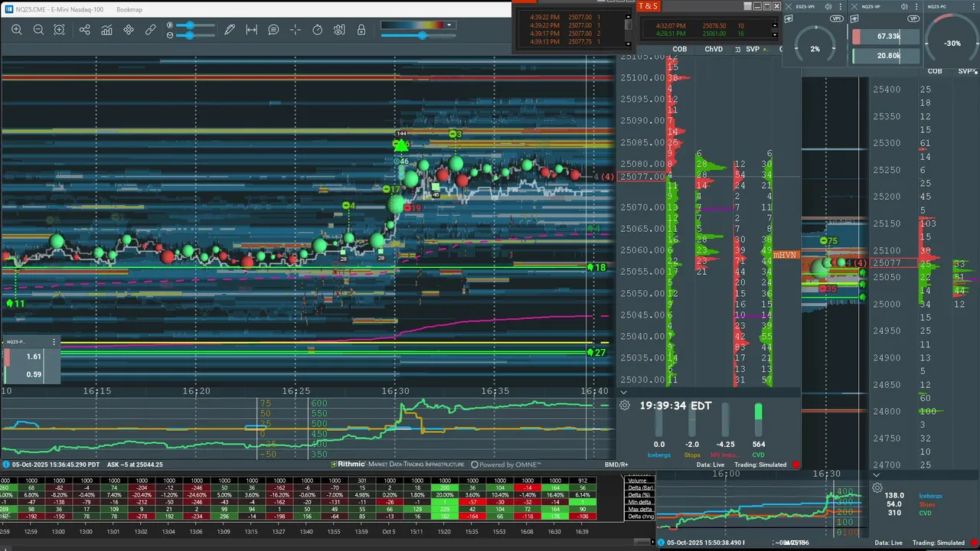Mute sound on ESZ5-VPI widget
980x551 pixels.
tap(828, 7)
